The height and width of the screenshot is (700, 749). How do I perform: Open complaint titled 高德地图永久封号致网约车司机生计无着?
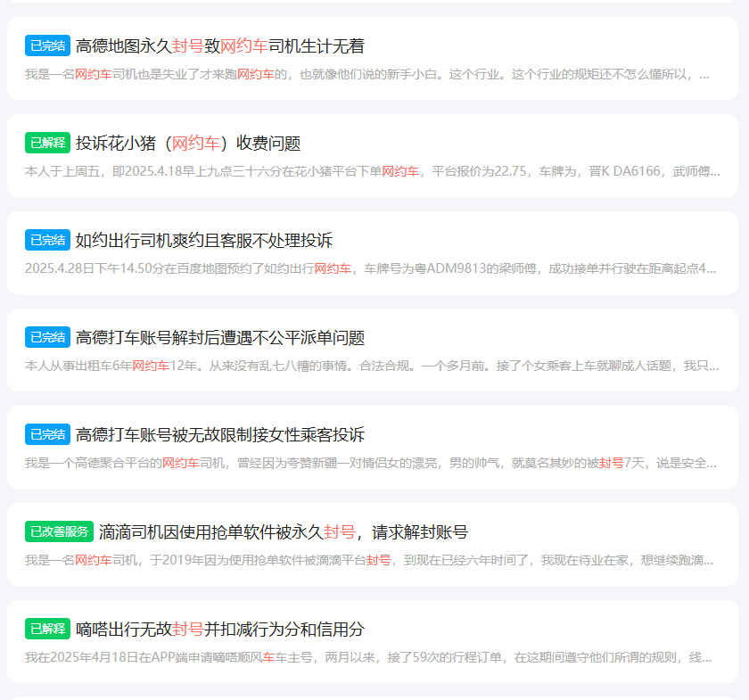(x=220, y=45)
